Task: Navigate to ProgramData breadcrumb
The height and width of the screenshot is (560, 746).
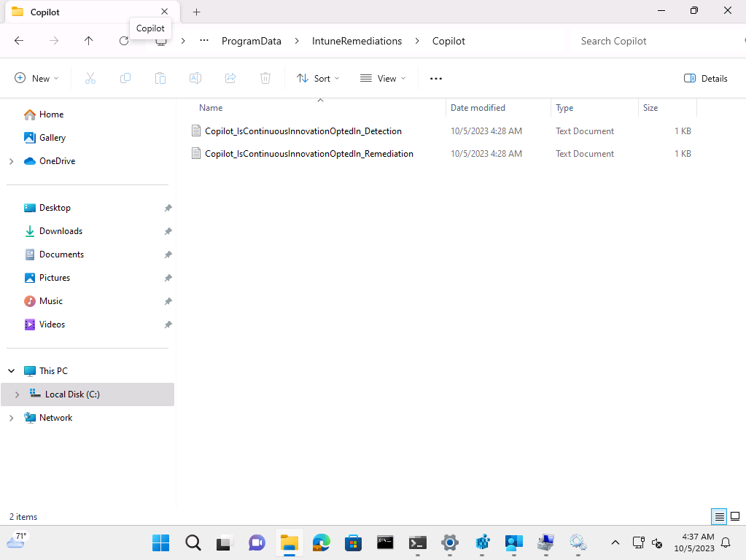Action: click(x=251, y=41)
